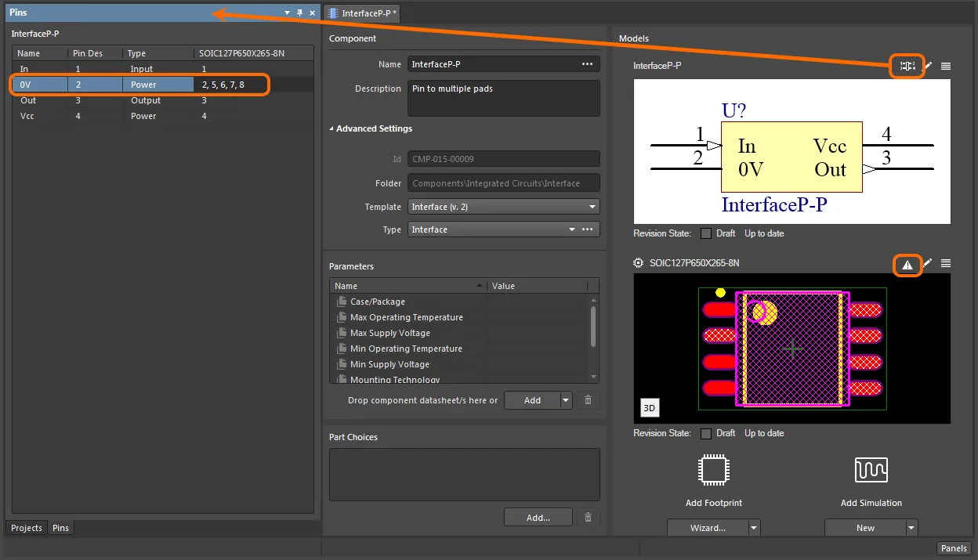Collapse the Advanced Settings section
The image size is (978, 560).
click(331, 128)
